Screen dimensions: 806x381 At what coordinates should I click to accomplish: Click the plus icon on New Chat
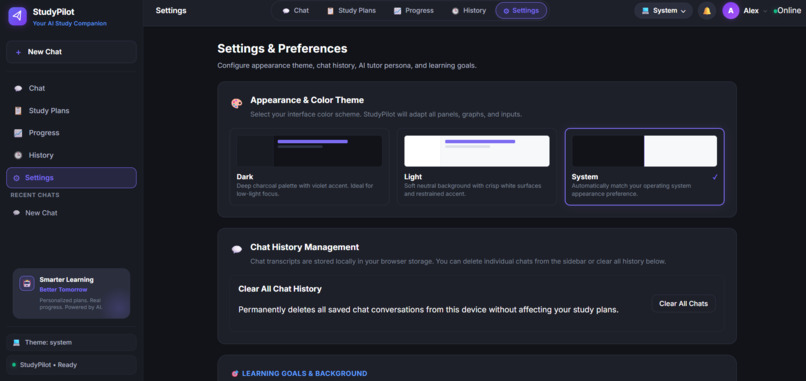pos(19,52)
